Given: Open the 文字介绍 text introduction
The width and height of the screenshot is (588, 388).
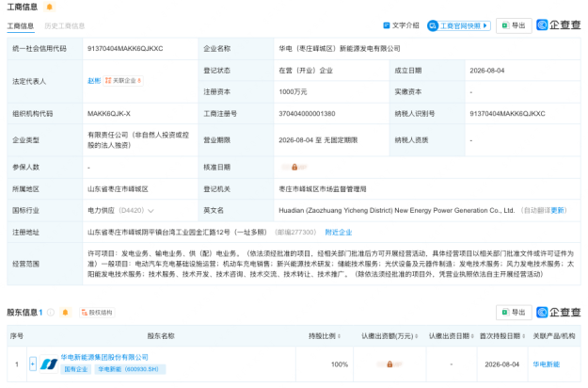Looking at the screenshot, I should (x=401, y=25).
